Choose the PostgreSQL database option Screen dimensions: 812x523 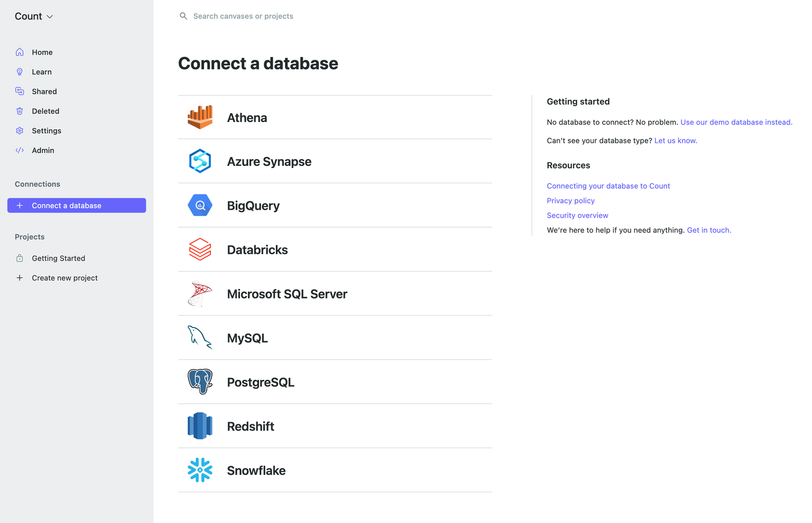pos(335,382)
